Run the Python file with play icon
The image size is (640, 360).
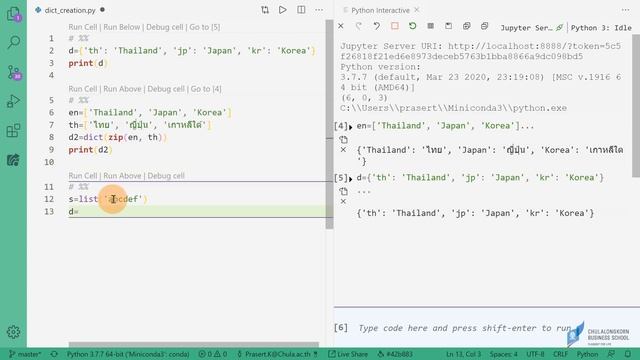pos(282,10)
